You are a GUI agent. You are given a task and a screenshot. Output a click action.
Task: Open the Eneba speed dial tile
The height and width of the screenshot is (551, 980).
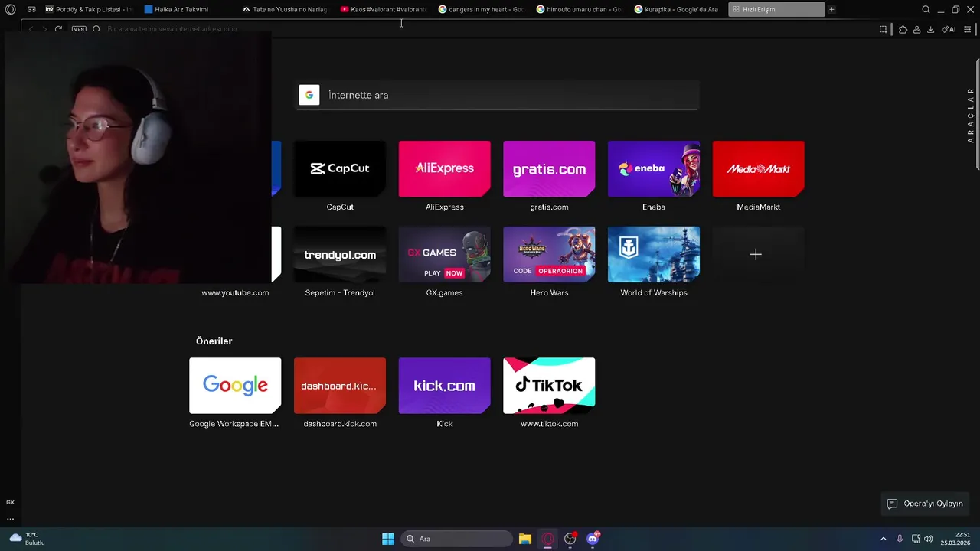point(654,168)
